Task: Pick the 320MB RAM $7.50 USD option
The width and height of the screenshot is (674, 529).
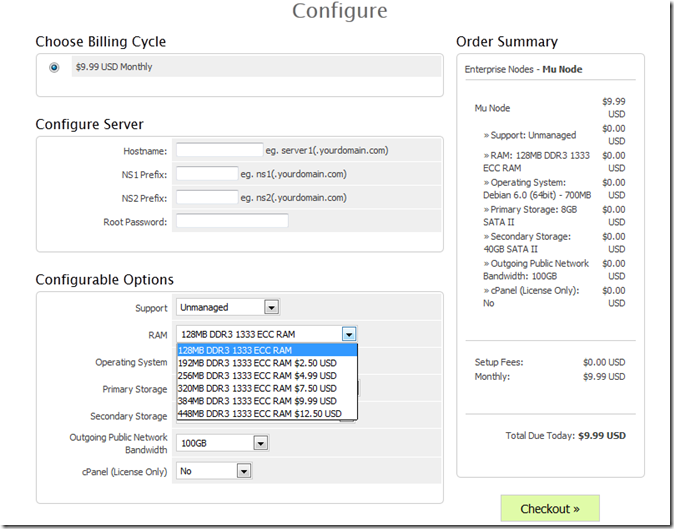Action: (267, 388)
